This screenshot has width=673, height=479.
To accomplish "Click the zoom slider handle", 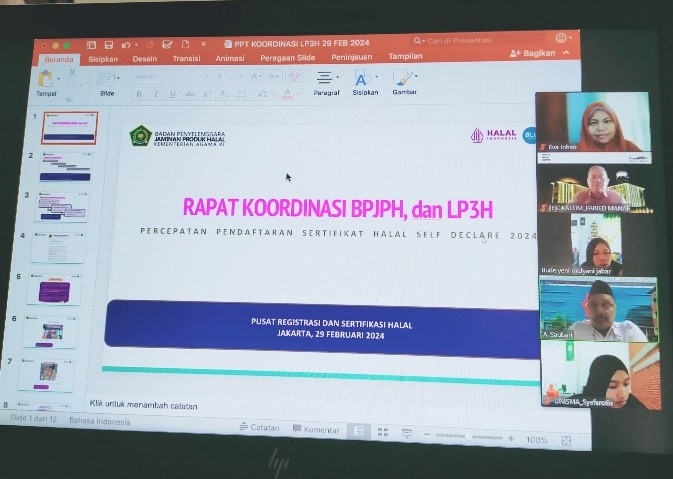I will click(x=468, y=437).
